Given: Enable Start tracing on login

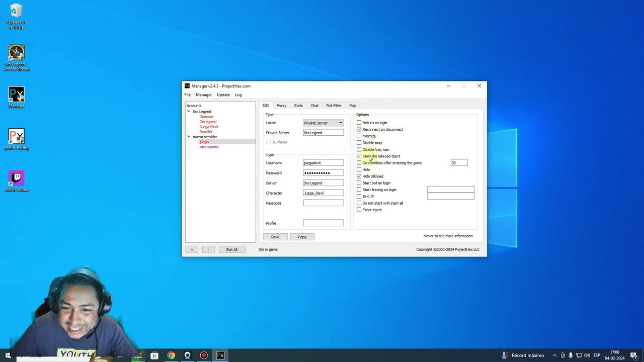Looking at the screenshot, I should [x=359, y=190].
